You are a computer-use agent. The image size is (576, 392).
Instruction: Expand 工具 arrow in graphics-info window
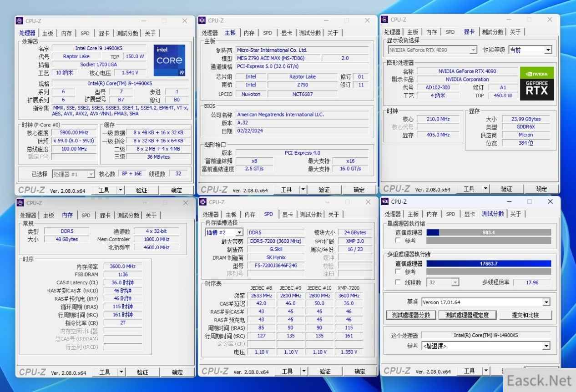point(485,189)
